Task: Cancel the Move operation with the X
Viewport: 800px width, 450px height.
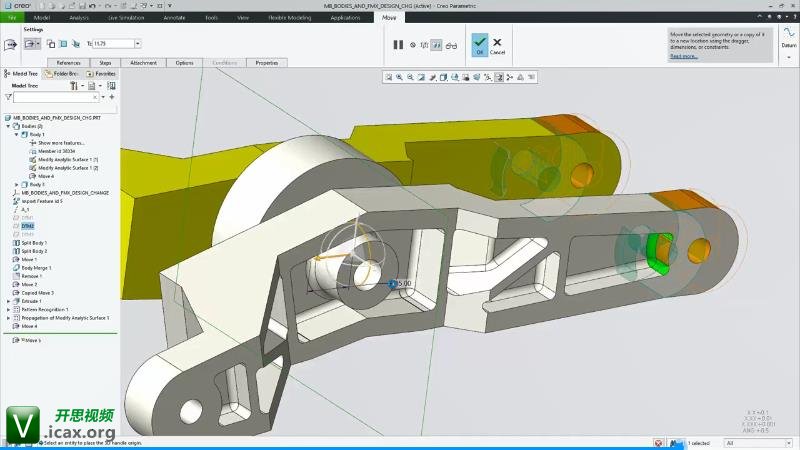Action: click(497, 44)
